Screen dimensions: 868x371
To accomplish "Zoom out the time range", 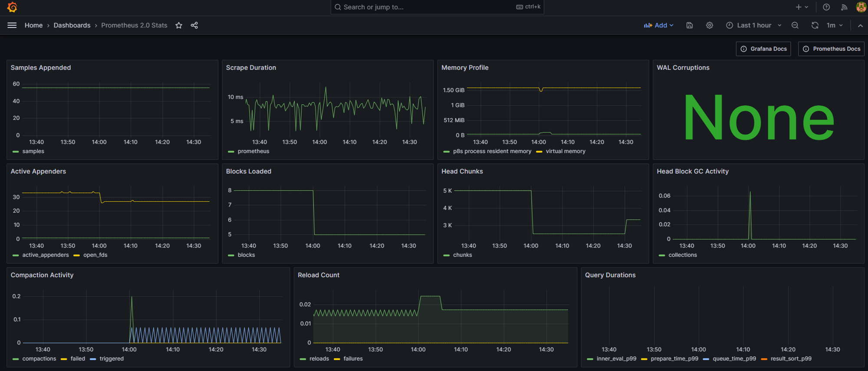I will pos(795,25).
